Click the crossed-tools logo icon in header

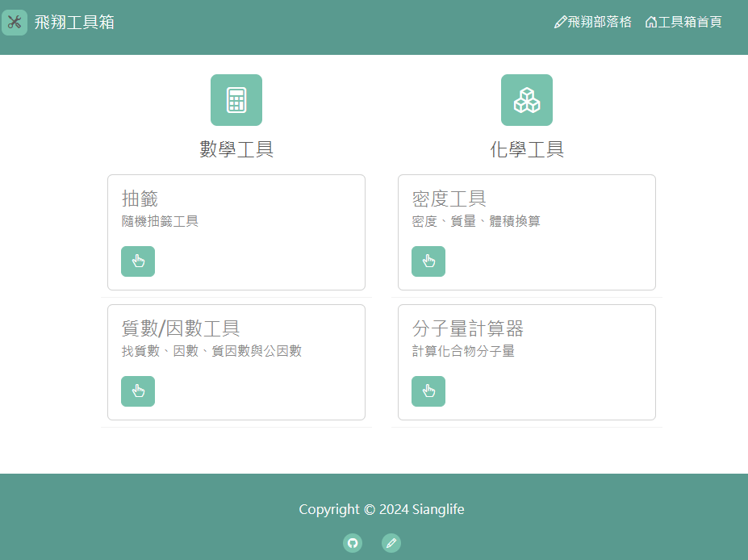[x=15, y=23]
